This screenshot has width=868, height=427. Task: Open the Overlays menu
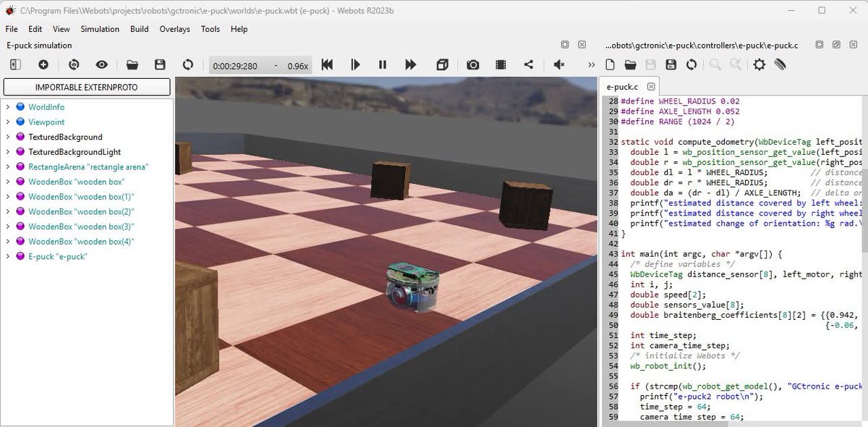175,29
